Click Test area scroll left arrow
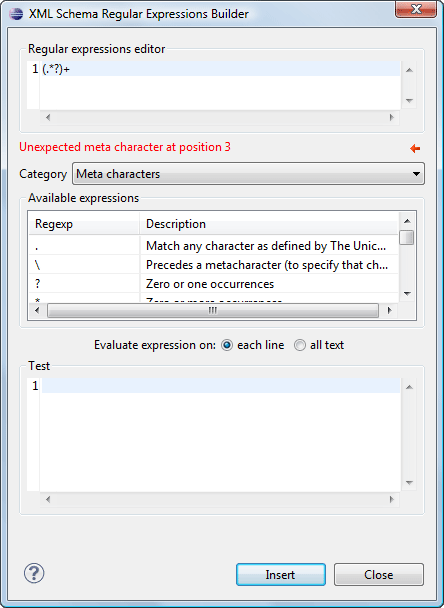The image size is (444, 608). pos(48,499)
